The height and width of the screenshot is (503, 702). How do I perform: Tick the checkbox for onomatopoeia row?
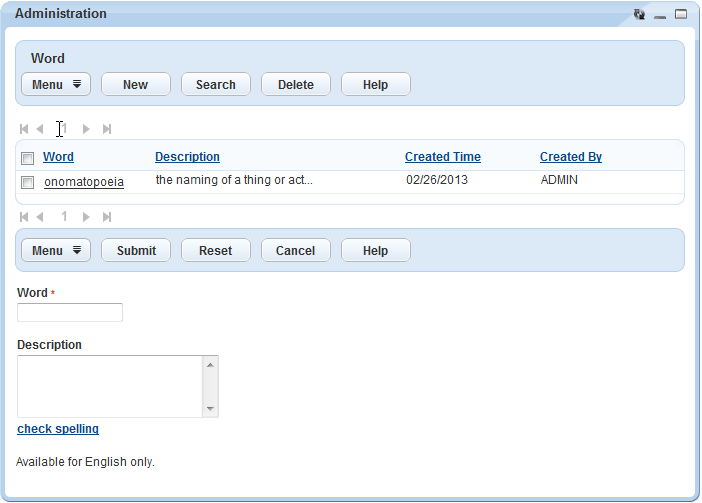(x=28, y=182)
